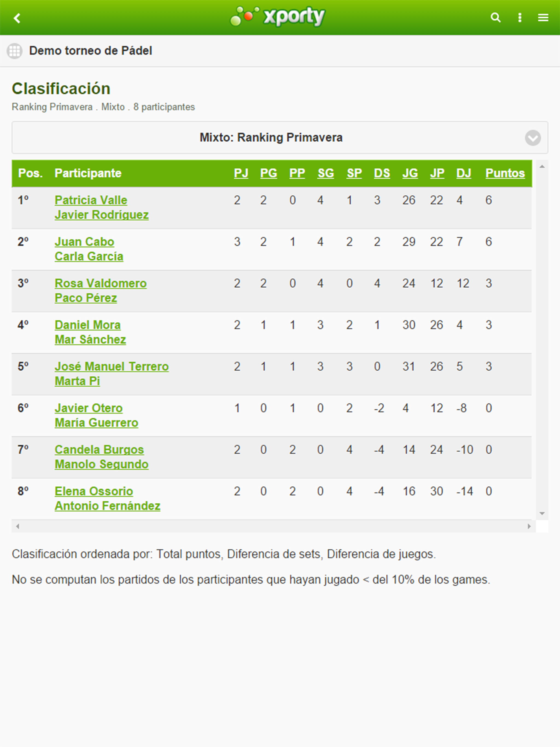Open Elena Ossorio's participant link

[94, 491]
